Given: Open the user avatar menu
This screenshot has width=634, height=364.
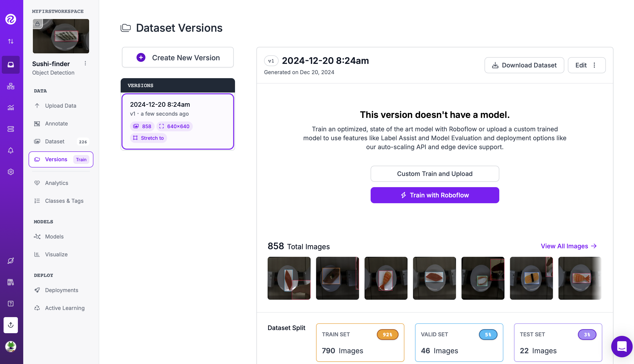Looking at the screenshot, I should pos(11,347).
